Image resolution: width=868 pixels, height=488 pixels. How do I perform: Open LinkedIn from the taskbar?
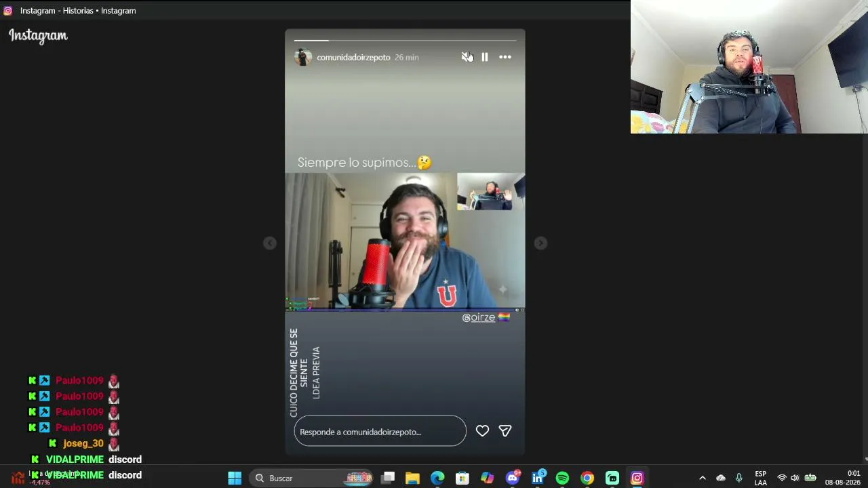[537, 479]
